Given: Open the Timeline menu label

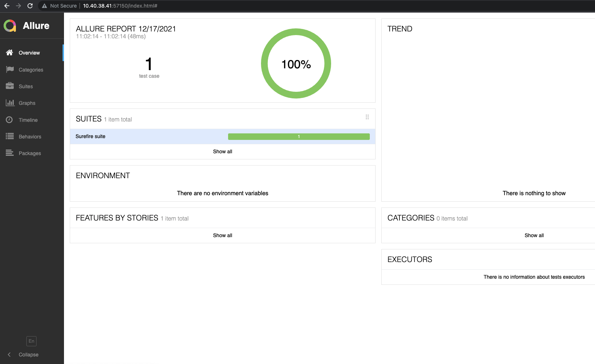Looking at the screenshot, I should pyautogui.click(x=28, y=120).
